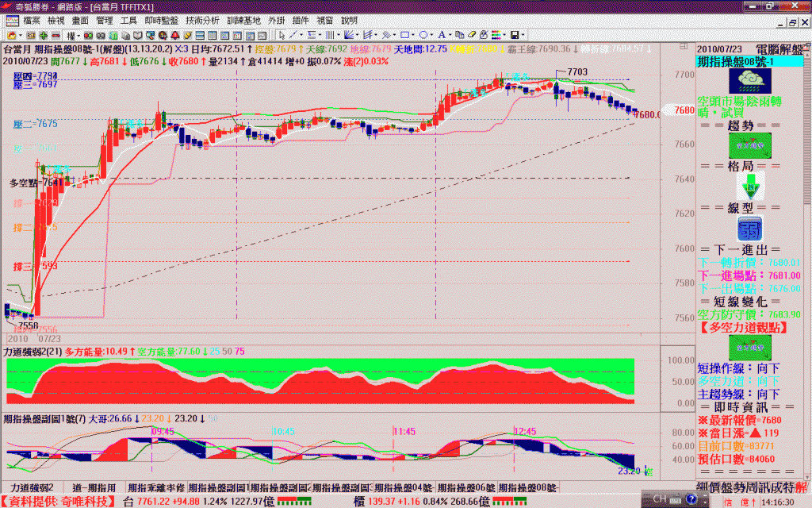Click the floppy disk save icon
812x508 pixels.
coord(515,35)
